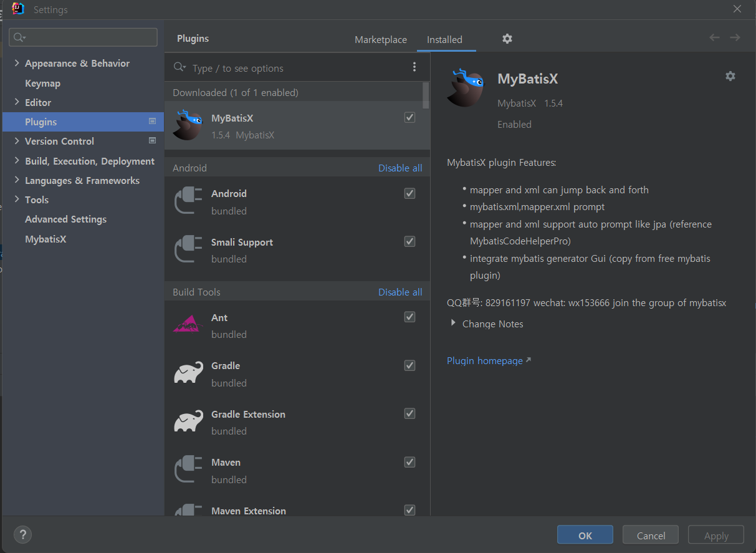This screenshot has width=756, height=553.
Task: Toggle the Gradle plugin checkbox
Action: pyautogui.click(x=409, y=365)
